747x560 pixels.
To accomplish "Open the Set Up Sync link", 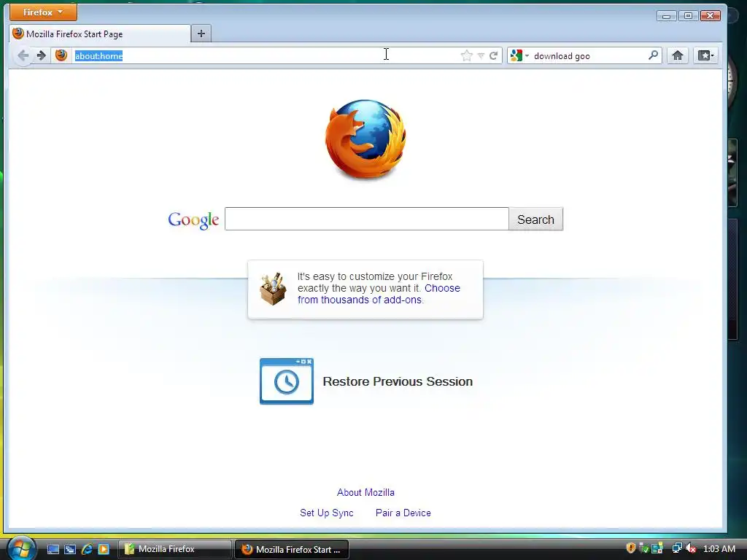I will [x=327, y=513].
